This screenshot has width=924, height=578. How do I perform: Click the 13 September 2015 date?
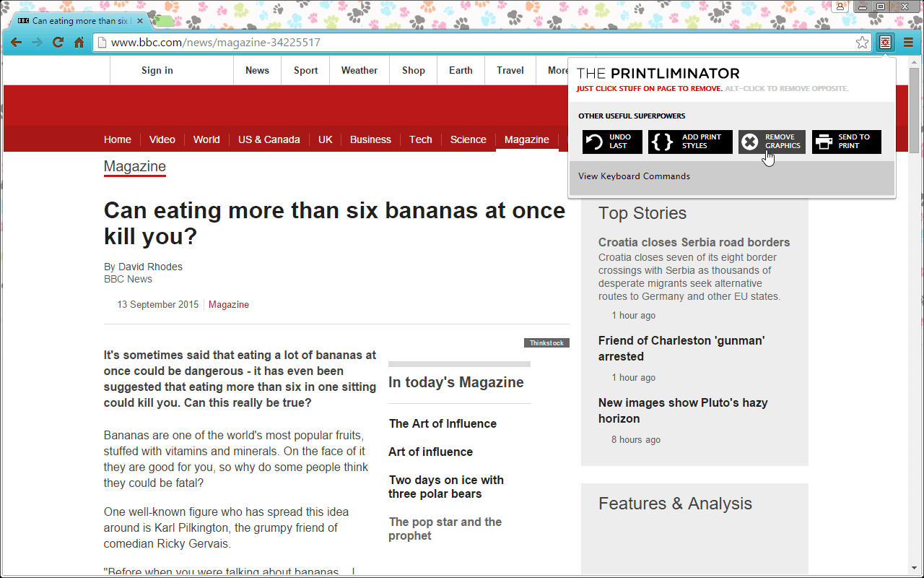(x=158, y=305)
